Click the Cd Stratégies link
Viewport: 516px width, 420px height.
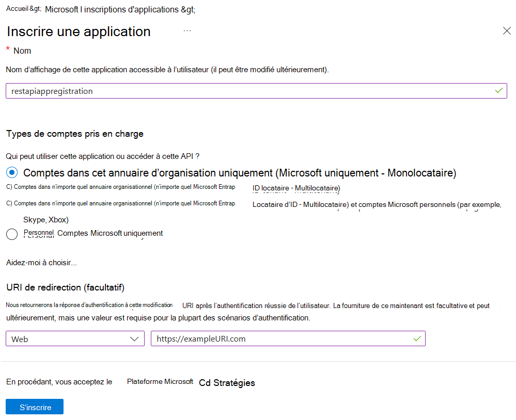coord(226,382)
